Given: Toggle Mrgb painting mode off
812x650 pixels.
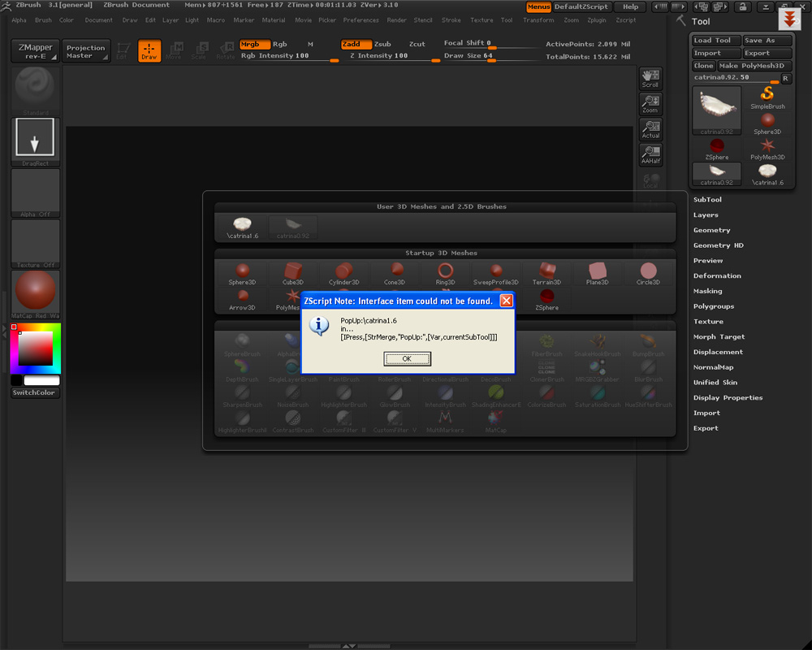Looking at the screenshot, I should click(252, 45).
